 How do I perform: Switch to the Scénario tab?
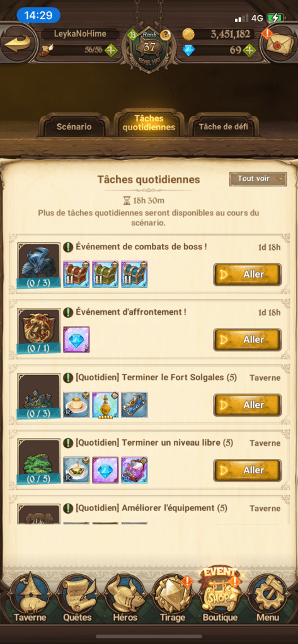click(x=74, y=127)
